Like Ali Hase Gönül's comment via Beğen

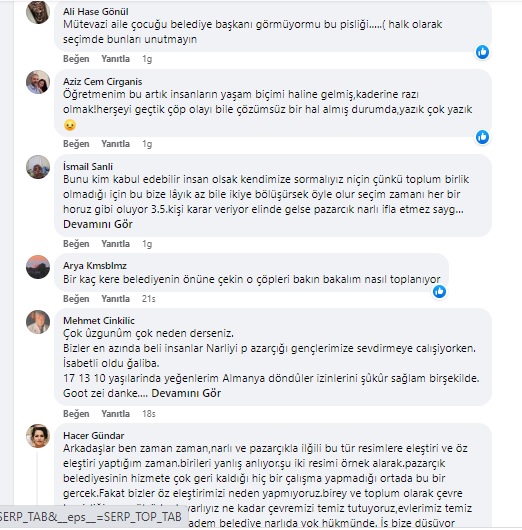[x=76, y=59]
